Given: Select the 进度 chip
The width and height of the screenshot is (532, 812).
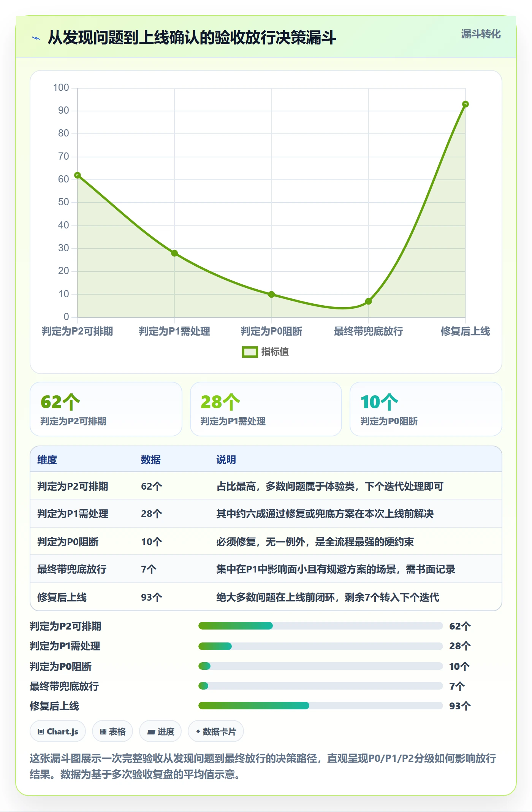Looking at the screenshot, I should coord(160,731).
